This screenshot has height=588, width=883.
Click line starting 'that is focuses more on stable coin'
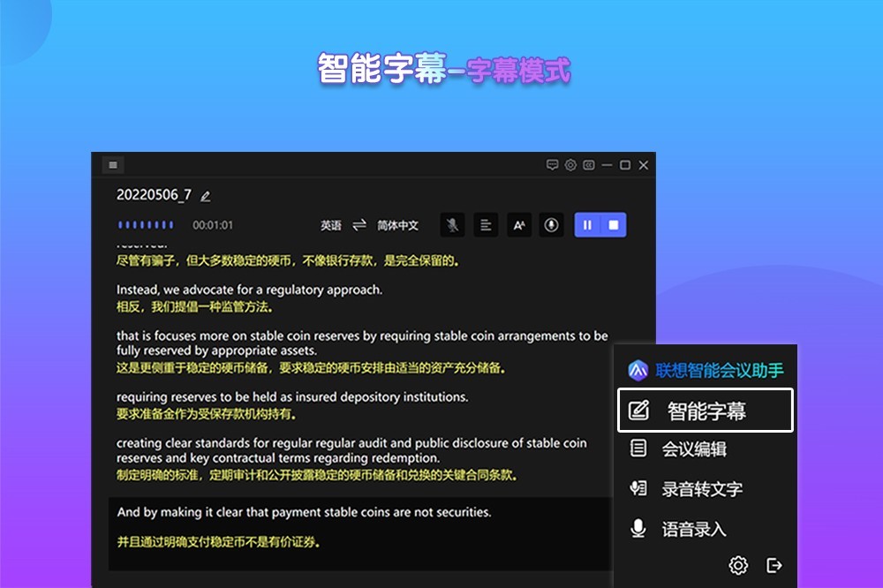pos(362,343)
